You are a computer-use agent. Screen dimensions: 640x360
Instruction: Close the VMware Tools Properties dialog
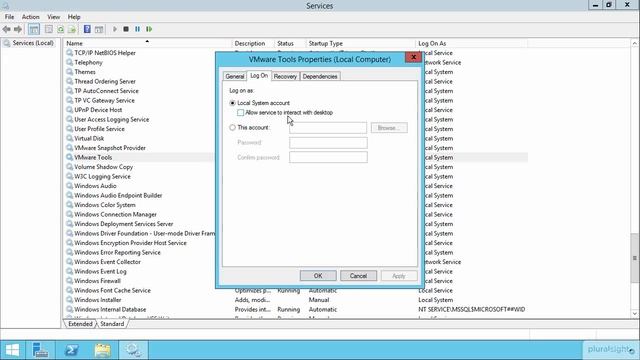pos(413,57)
